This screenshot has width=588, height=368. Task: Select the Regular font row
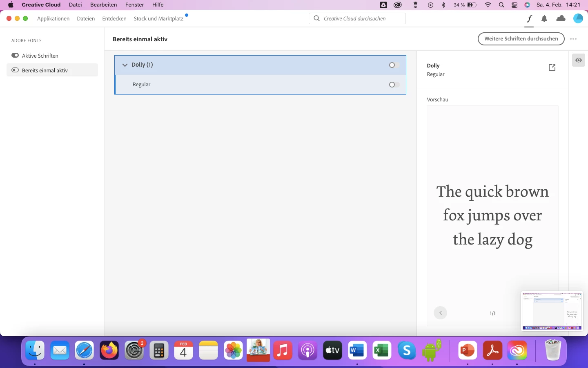coord(261,85)
